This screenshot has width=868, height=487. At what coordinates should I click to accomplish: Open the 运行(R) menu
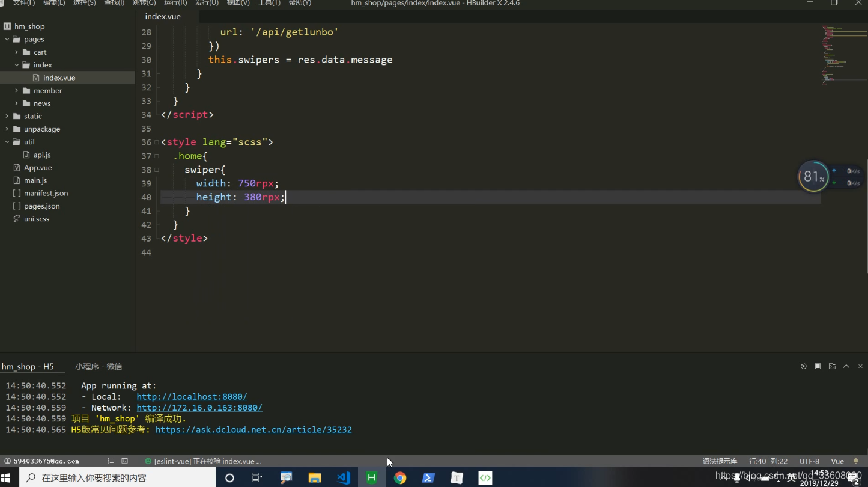pyautogui.click(x=175, y=3)
